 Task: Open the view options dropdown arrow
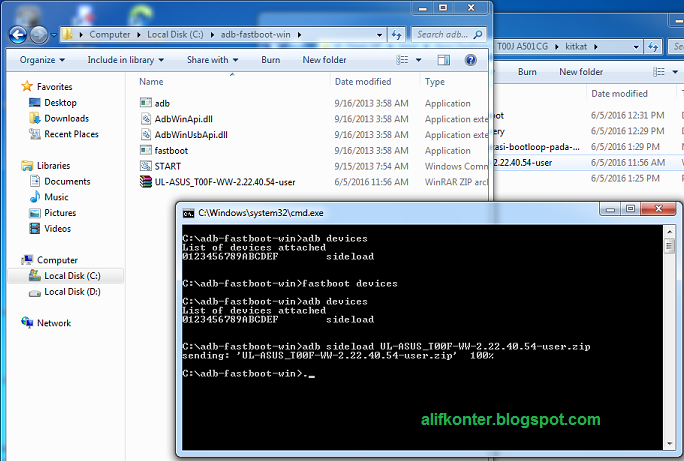(418, 60)
